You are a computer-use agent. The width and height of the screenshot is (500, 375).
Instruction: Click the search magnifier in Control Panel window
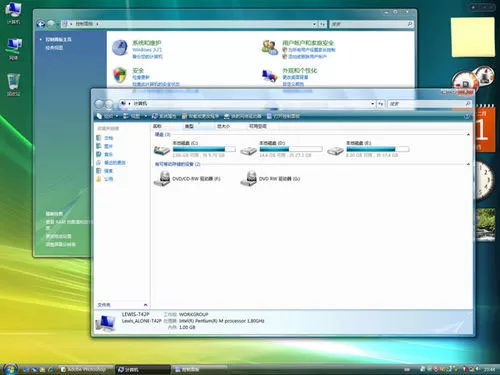[x=410, y=24]
